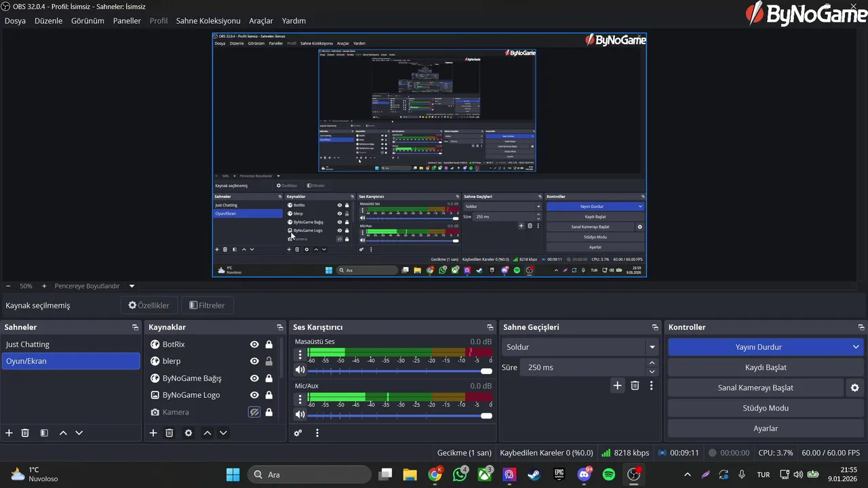Move scene down arrow in Sahneler
The image size is (868, 488).
click(79, 433)
